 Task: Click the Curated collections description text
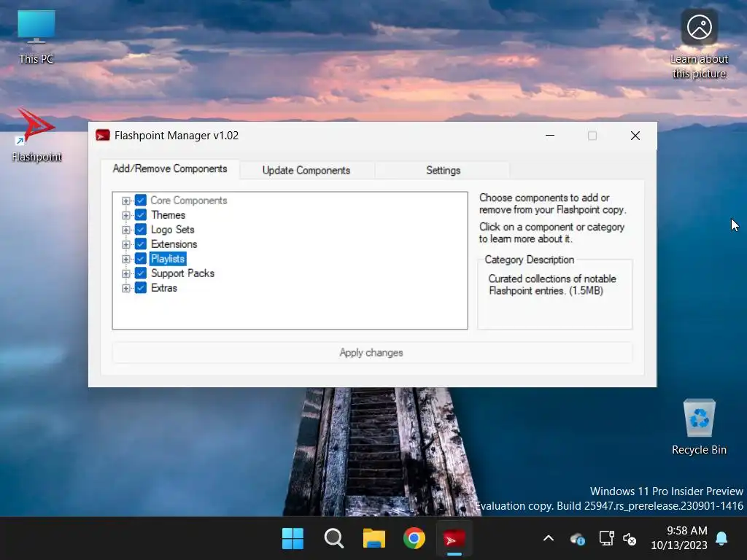(x=552, y=285)
